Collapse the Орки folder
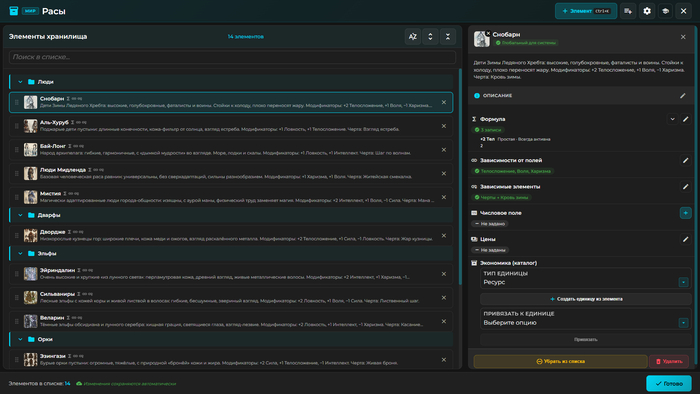 [20, 339]
